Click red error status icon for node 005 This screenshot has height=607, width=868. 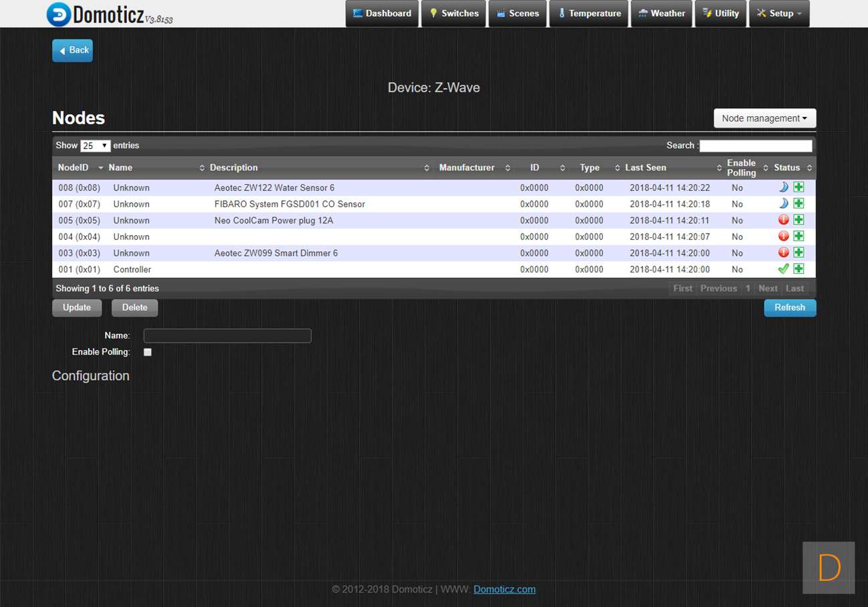784,220
